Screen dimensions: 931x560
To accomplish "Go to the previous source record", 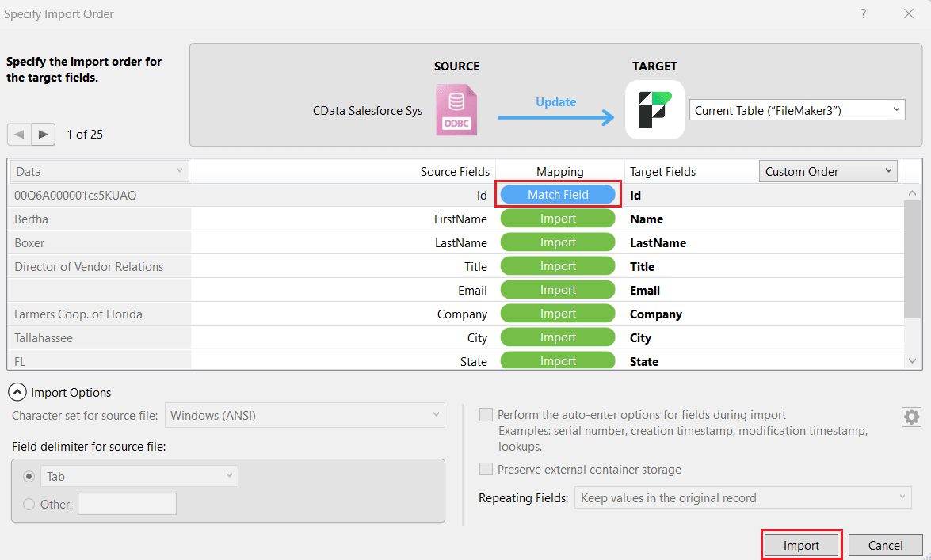I will [x=19, y=134].
